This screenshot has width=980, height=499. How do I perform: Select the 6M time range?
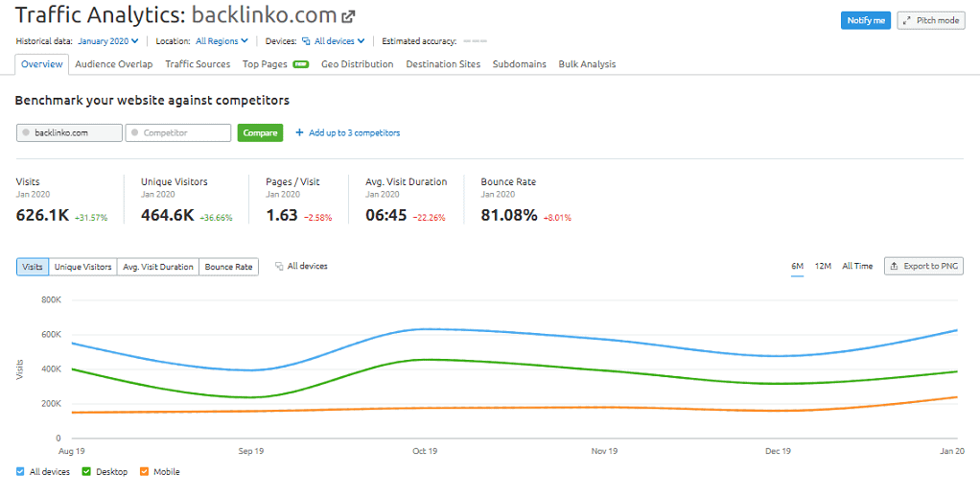(798, 266)
